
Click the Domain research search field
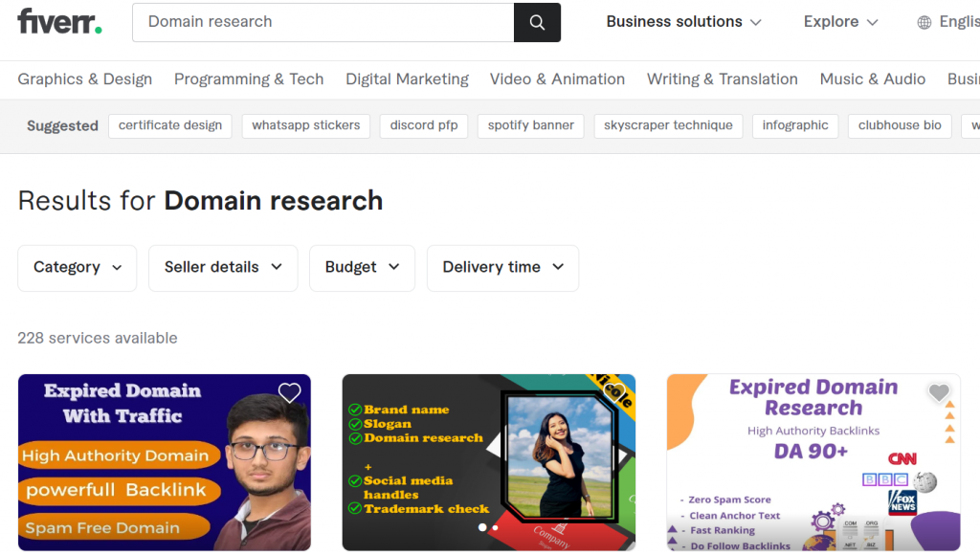coord(325,22)
